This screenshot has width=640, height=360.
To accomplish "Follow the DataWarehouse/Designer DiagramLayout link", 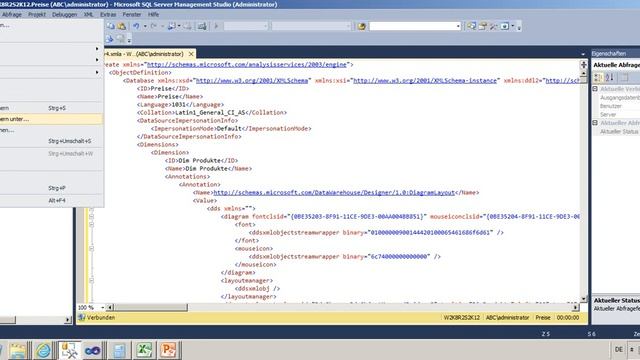I will (334, 192).
